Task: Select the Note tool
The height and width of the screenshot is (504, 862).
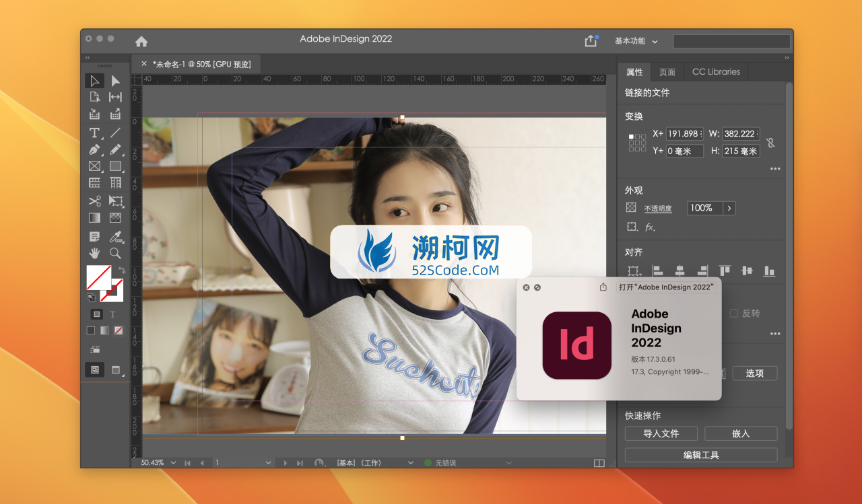Action: (94, 236)
